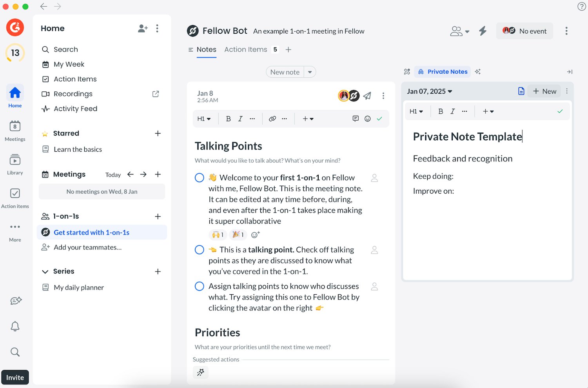Image resolution: width=588 pixels, height=388 pixels.
Task: Open the Jan 8 note options menu
Action: [x=383, y=96]
